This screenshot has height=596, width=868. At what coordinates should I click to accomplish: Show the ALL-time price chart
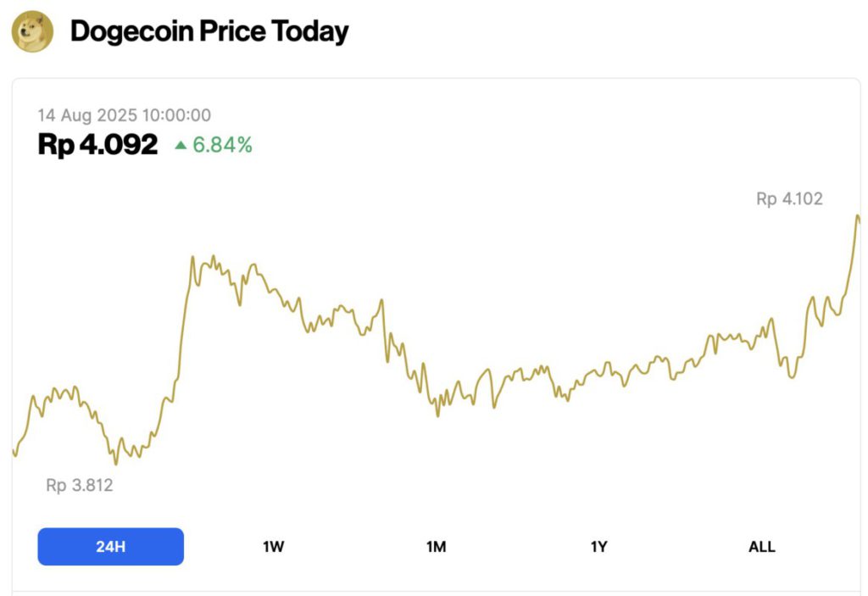click(x=760, y=546)
